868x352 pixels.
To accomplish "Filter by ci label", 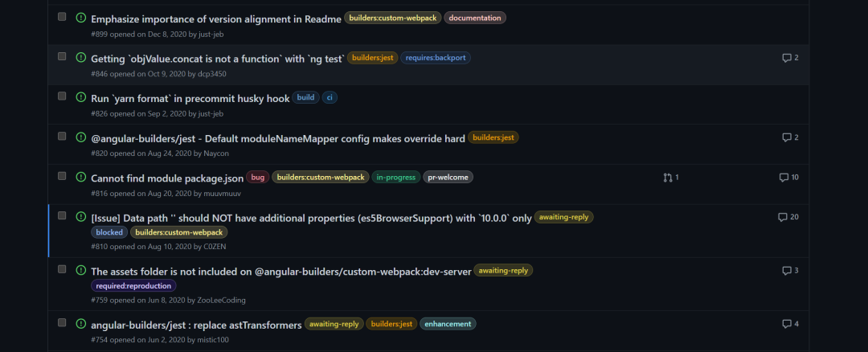I will click(x=330, y=97).
